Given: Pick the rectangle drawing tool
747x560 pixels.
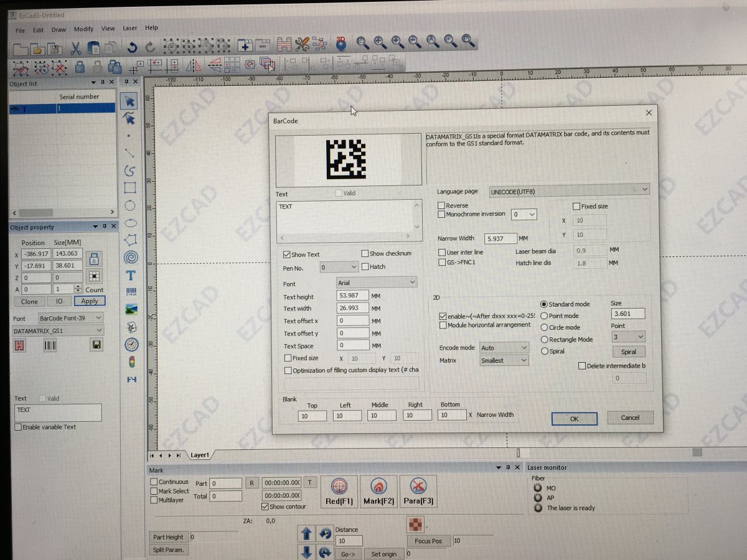Looking at the screenshot, I should pyautogui.click(x=130, y=188).
